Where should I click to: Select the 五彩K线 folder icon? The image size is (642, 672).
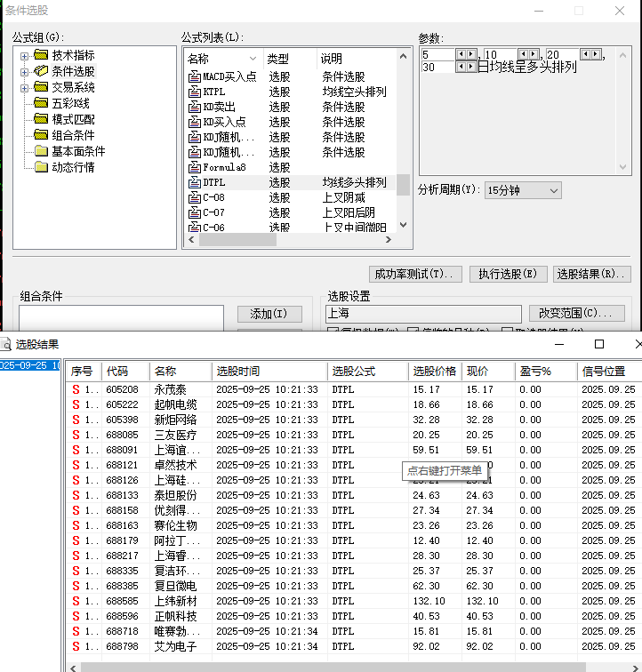click(x=41, y=103)
